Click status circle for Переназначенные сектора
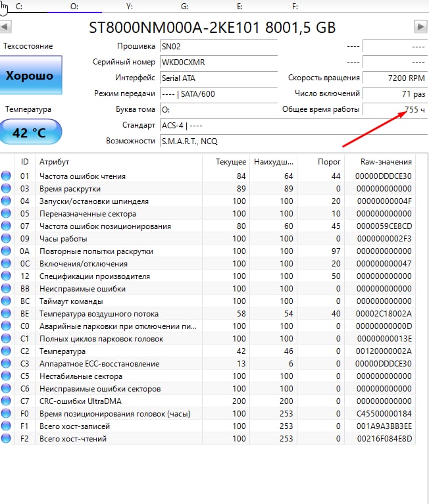The height and width of the screenshot is (504, 429). tap(6, 213)
